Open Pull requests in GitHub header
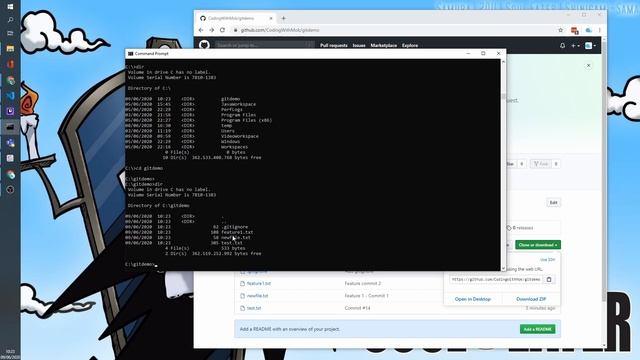Screen dimensions: 640x360 [x=333, y=45]
